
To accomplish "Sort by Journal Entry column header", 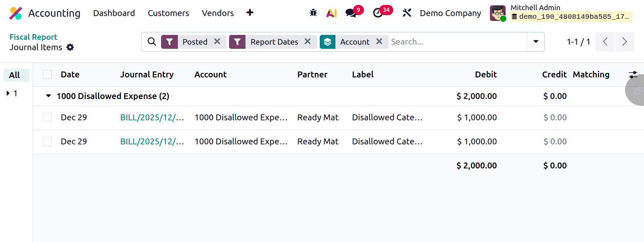I will pos(147,75).
